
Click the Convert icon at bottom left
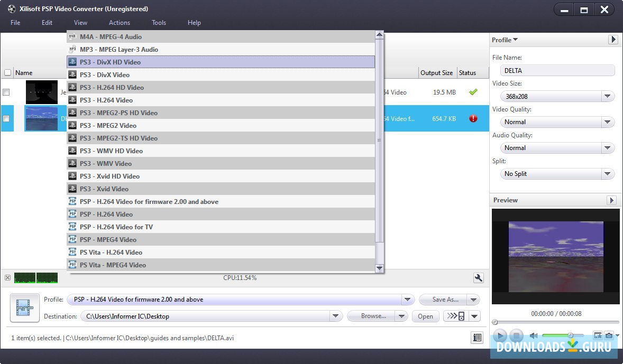pyautogui.click(x=24, y=307)
